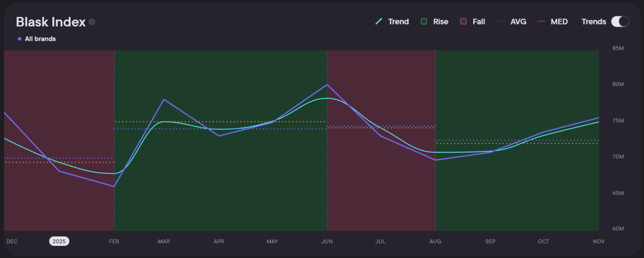Click the 80M label on the y-axis
Viewport: 644px width, 258px height.
point(618,84)
